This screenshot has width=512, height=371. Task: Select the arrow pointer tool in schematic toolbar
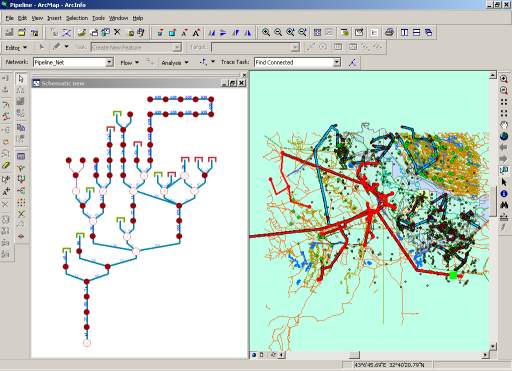[x=21, y=79]
